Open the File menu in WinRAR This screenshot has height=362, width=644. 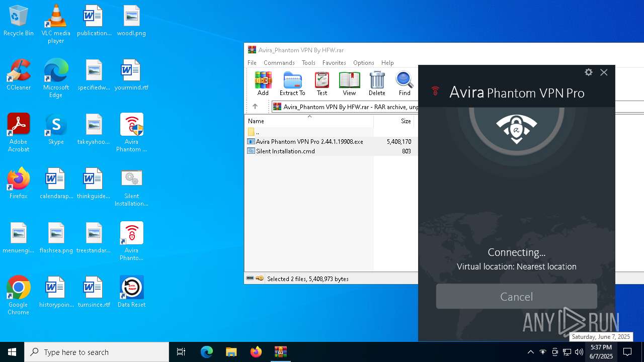252,63
